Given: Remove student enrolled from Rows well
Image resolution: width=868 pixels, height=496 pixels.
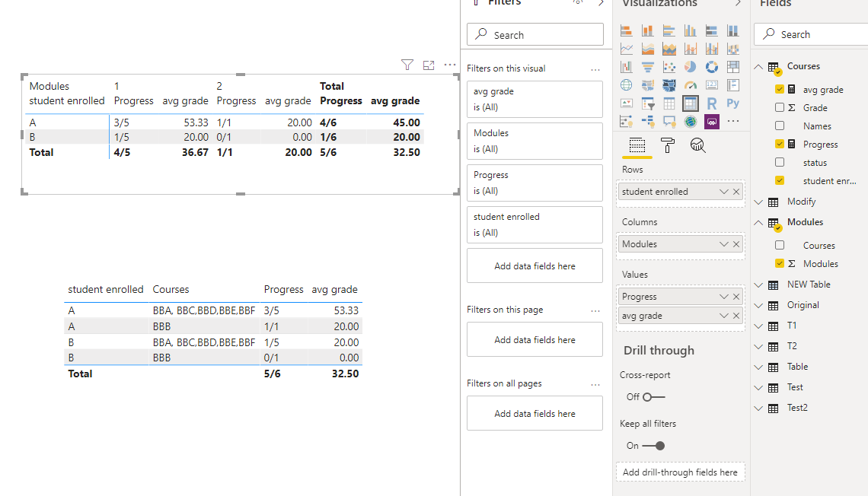Looking at the screenshot, I should coord(736,191).
